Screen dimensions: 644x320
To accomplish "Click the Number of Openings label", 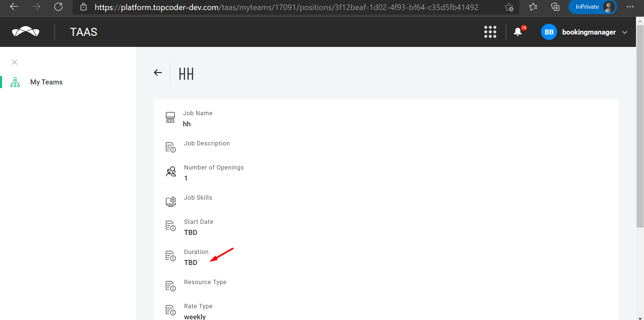I will (214, 168).
